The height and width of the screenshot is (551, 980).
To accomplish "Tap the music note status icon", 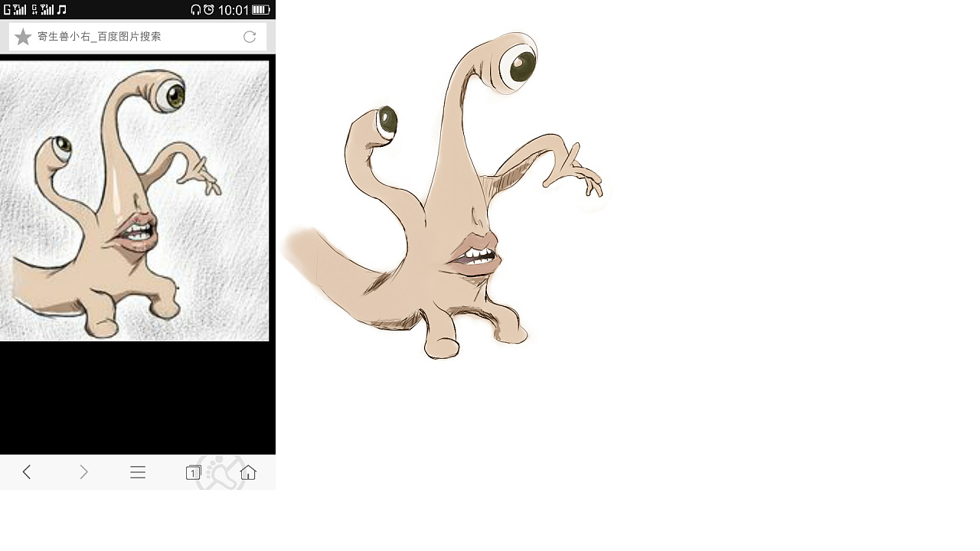I will tap(62, 10).
